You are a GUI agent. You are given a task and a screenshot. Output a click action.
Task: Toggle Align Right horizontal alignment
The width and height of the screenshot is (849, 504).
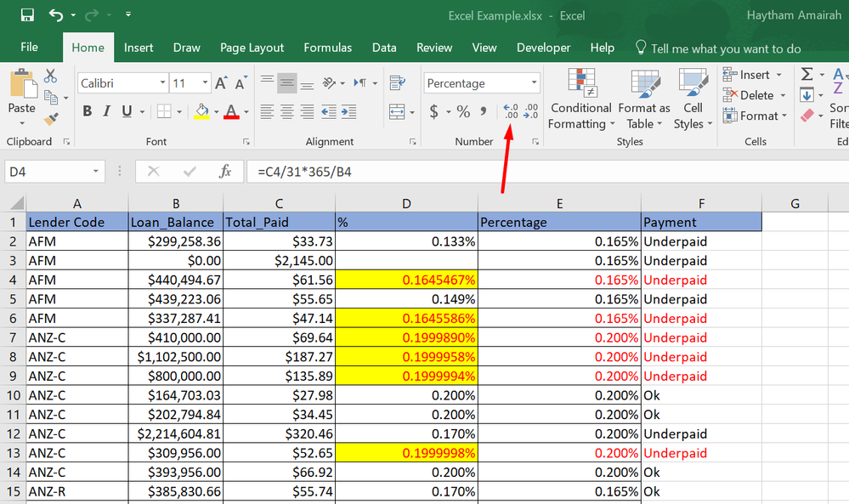(307, 111)
